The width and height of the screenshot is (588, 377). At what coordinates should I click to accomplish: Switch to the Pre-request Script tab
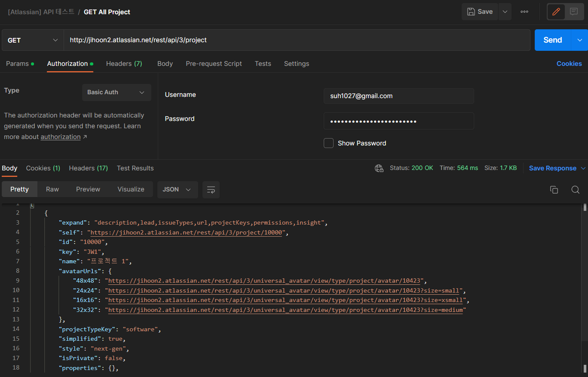pos(214,64)
